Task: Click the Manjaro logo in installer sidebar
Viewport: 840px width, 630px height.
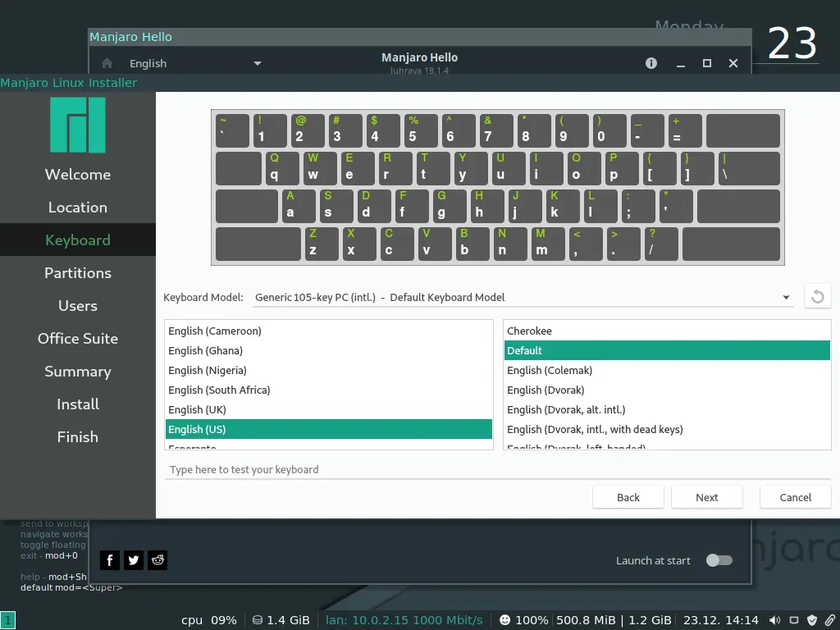Action: point(78,126)
